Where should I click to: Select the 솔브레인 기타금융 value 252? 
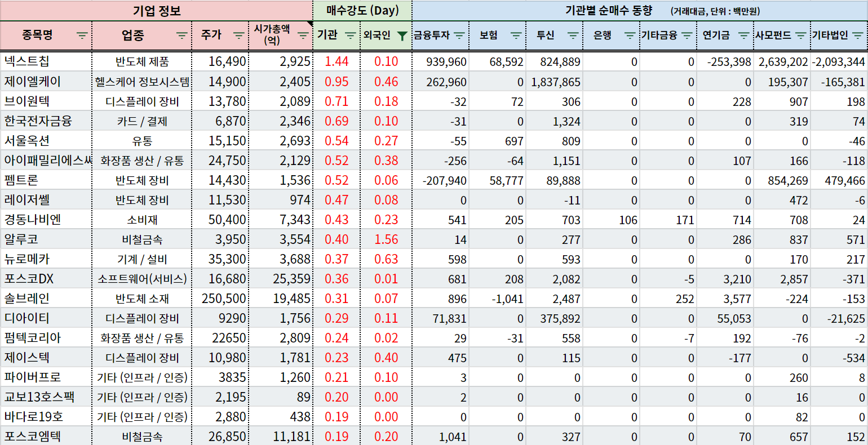point(668,298)
